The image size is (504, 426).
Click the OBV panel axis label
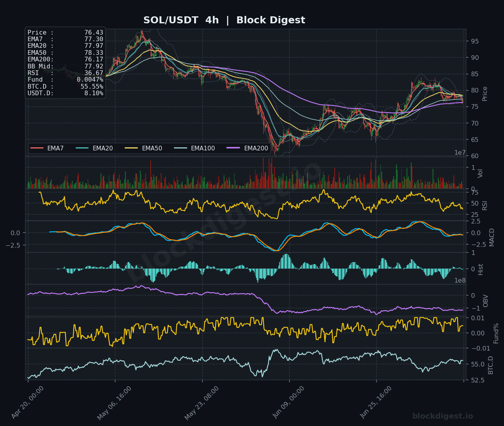pyautogui.click(x=485, y=300)
